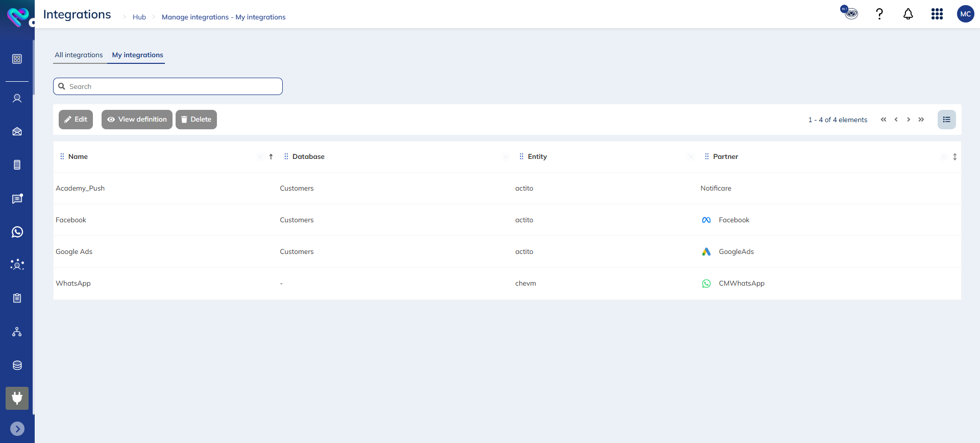Image resolution: width=980 pixels, height=443 pixels.
Task: Click the database sidebar icon
Action: point(17,365)
